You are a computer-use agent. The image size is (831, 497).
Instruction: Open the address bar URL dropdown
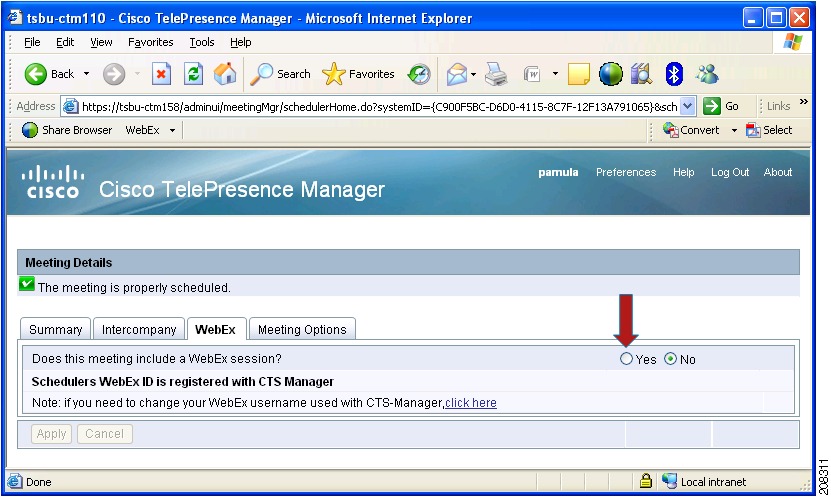[x=687, y=106]
